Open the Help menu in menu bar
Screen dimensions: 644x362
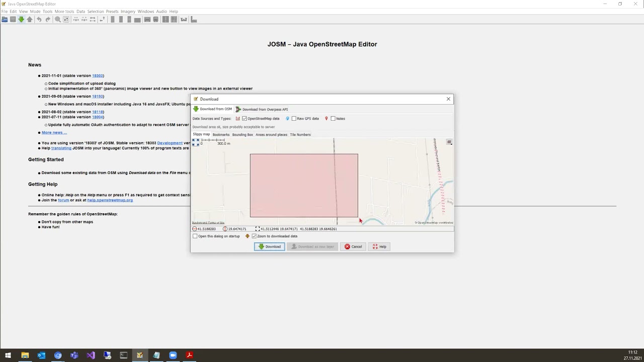174,11
